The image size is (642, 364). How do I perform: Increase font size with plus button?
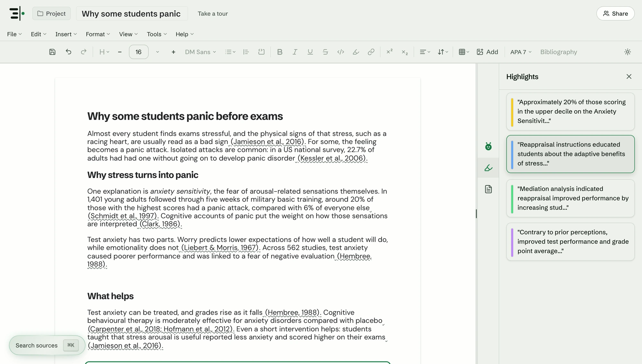pyautogui.click(x=173, y=52)
